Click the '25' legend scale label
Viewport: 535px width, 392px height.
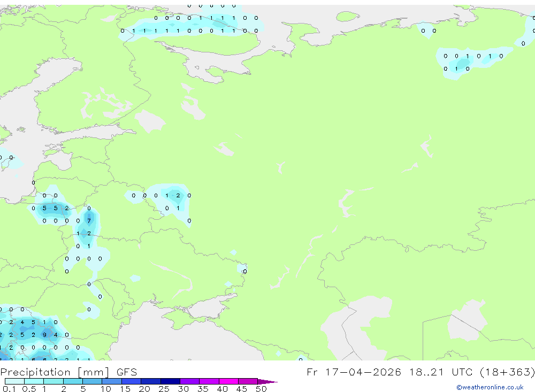(x=164, y=389)
